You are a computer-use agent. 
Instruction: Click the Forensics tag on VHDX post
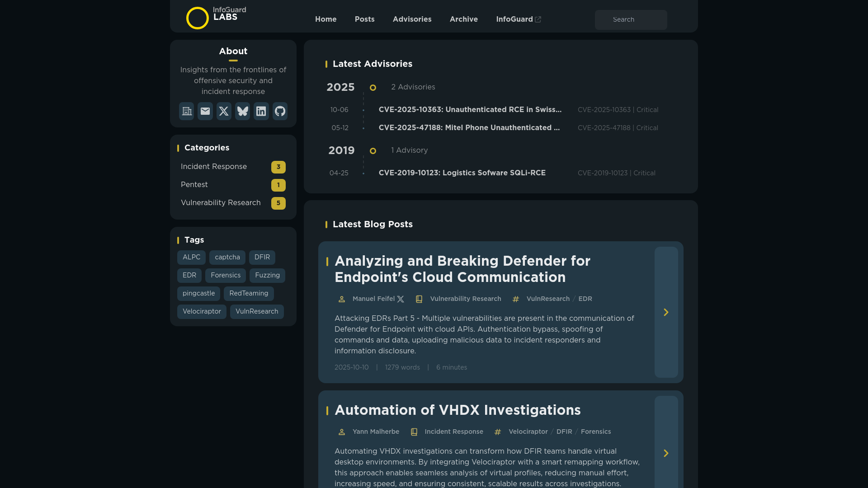coord(596,432)
